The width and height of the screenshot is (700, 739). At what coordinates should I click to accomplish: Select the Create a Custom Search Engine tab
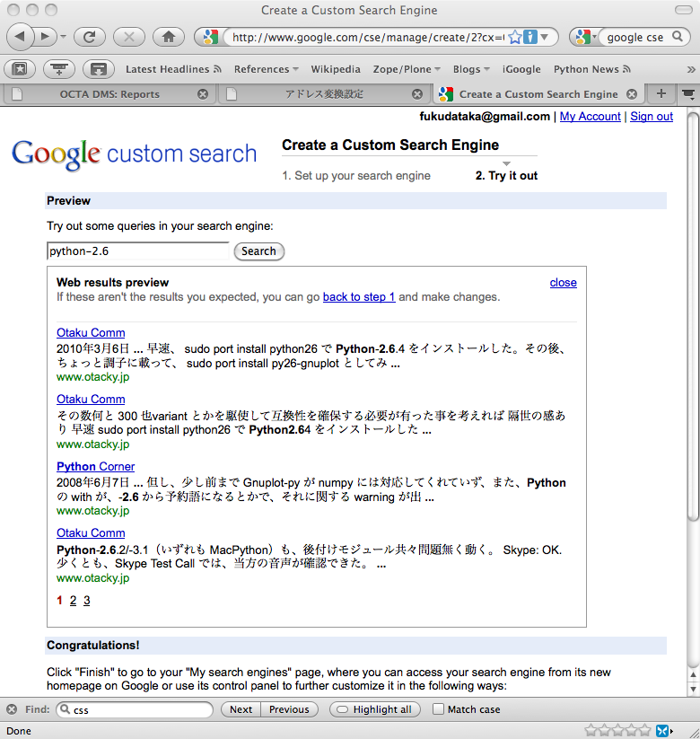click(538, 94)
